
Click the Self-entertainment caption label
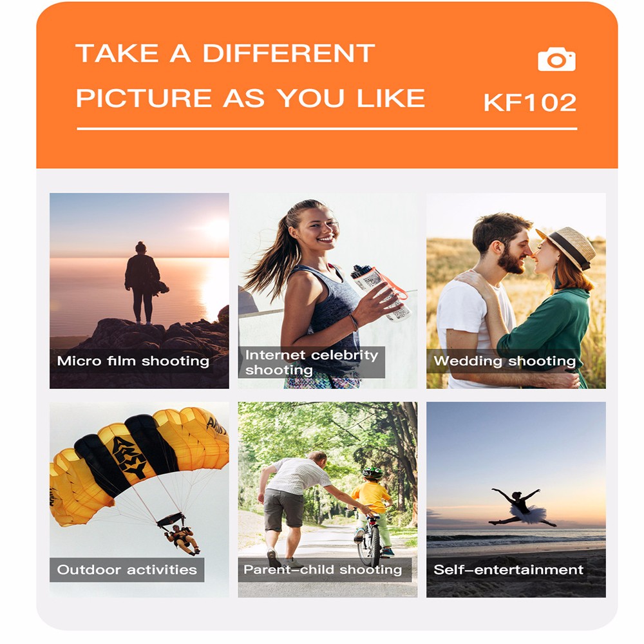(509, 570)
